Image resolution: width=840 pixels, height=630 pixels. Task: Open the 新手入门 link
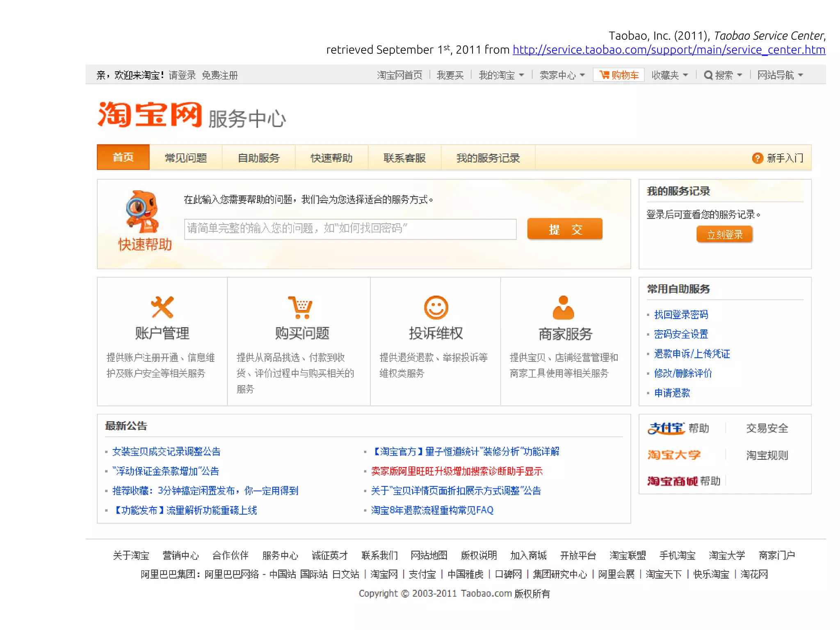tap(785, 158)
